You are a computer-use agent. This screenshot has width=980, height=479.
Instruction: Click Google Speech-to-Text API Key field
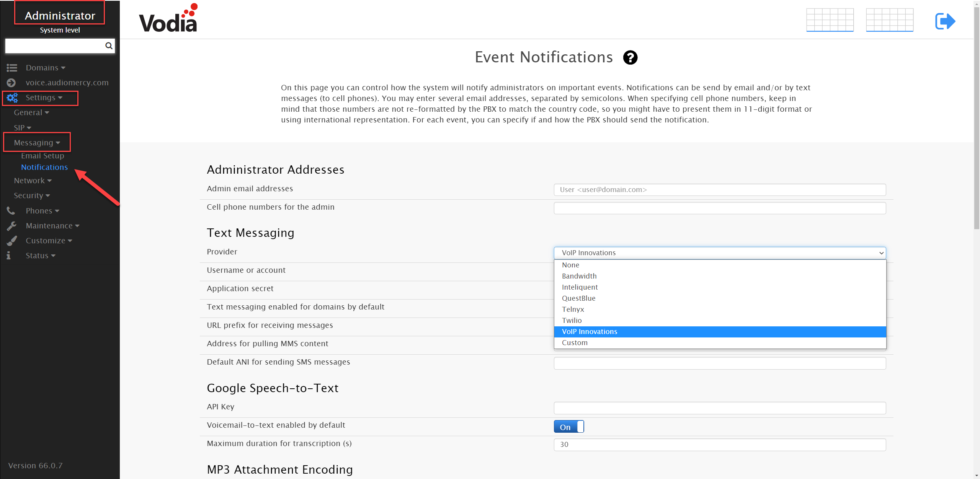720,408
